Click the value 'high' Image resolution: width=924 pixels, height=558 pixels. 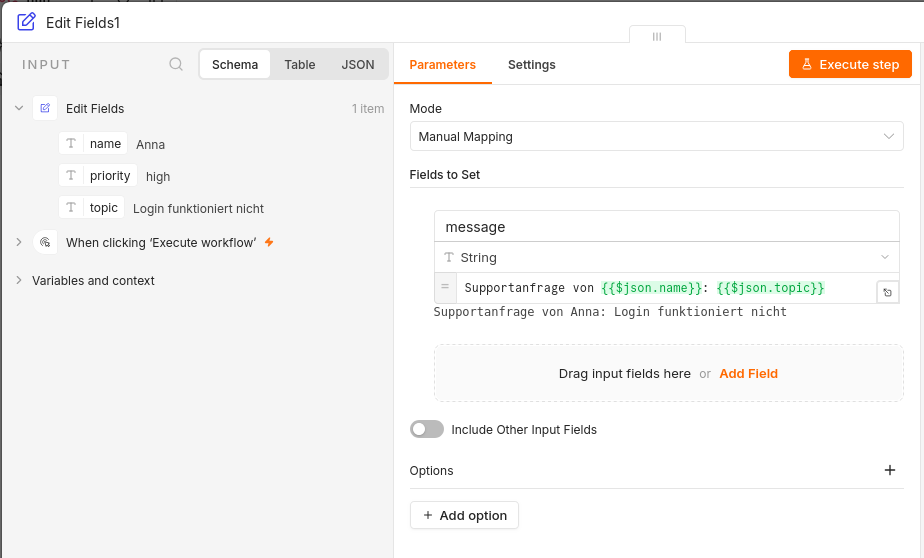[x=158, y=177]
